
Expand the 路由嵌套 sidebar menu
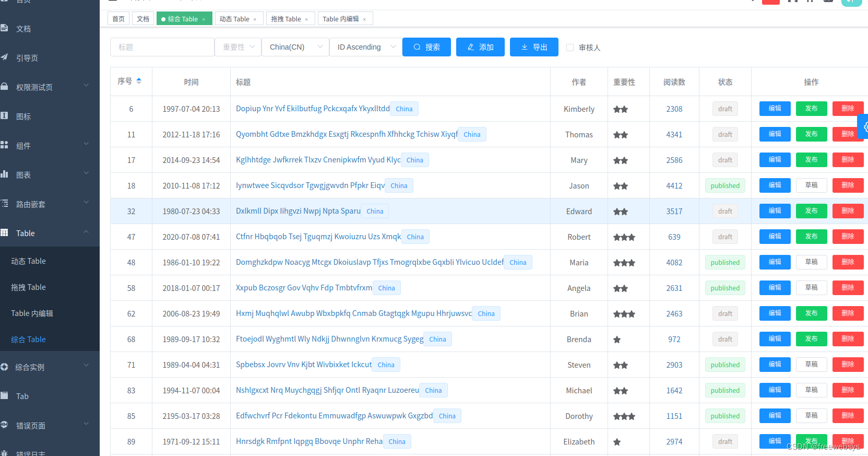(87, 202)
